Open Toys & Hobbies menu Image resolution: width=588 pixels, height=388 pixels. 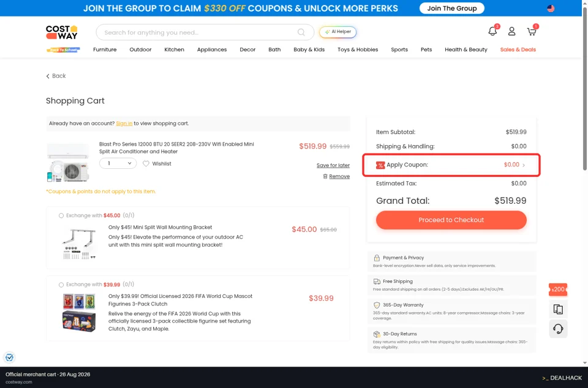(358, 50)
